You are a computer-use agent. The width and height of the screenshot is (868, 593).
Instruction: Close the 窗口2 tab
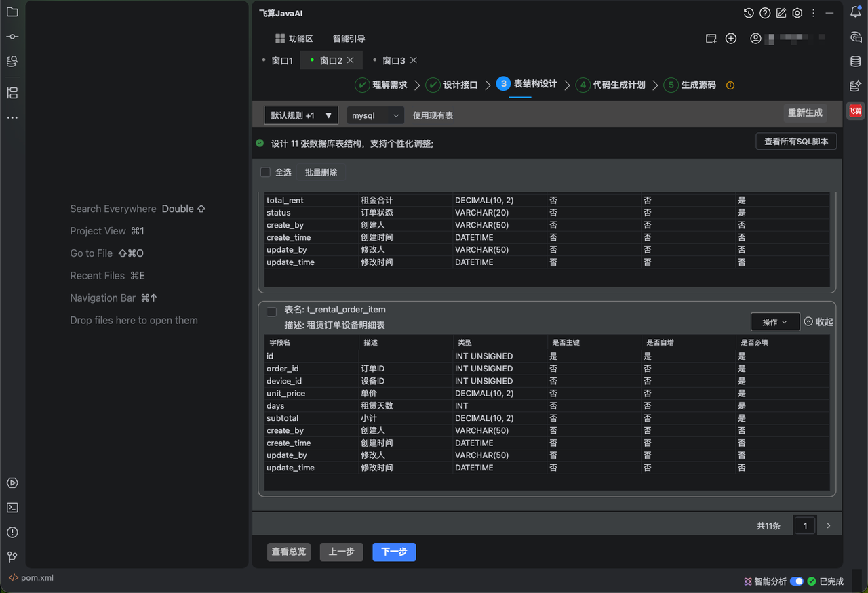coord(351,60)
